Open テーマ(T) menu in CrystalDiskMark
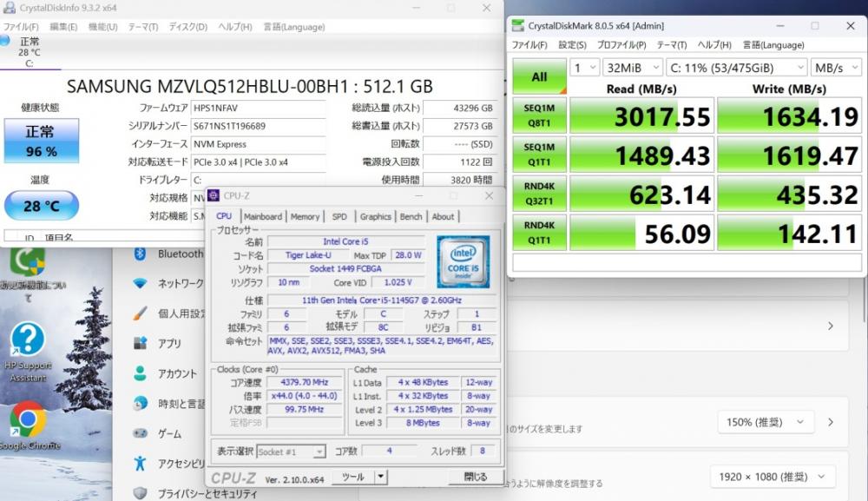 (672, 45)
